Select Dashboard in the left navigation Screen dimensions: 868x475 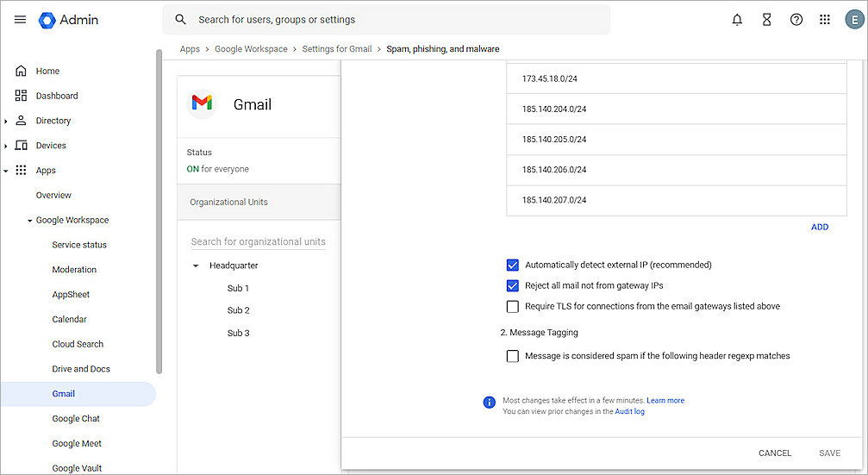click(57, 96)
